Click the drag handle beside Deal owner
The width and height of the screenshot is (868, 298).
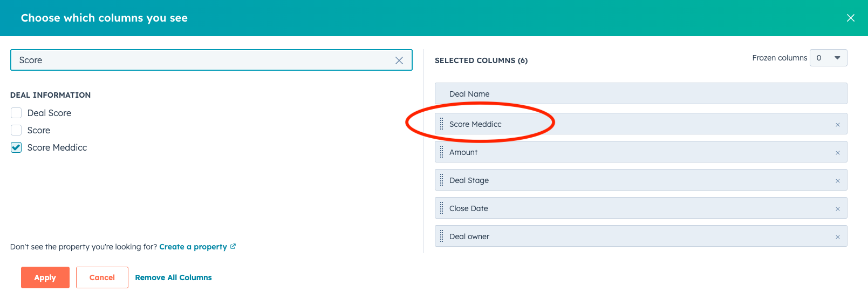441,236
